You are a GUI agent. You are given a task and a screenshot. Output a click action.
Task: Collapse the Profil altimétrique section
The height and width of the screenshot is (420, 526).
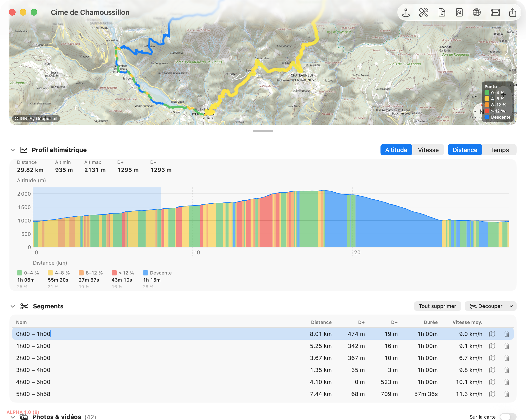[13, 150]
